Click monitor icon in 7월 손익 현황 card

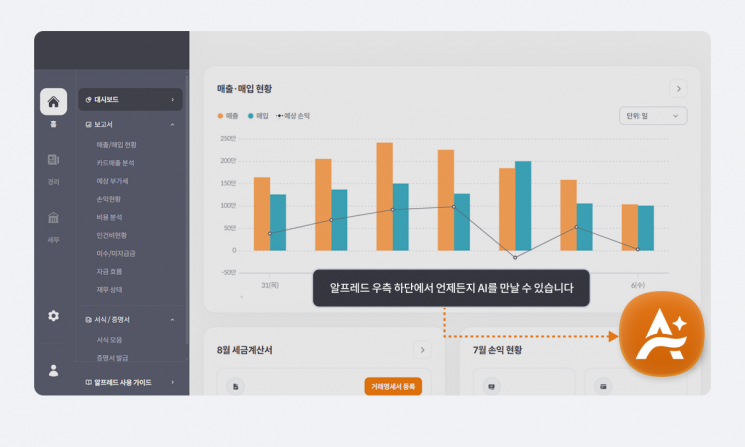pos(492,387)
